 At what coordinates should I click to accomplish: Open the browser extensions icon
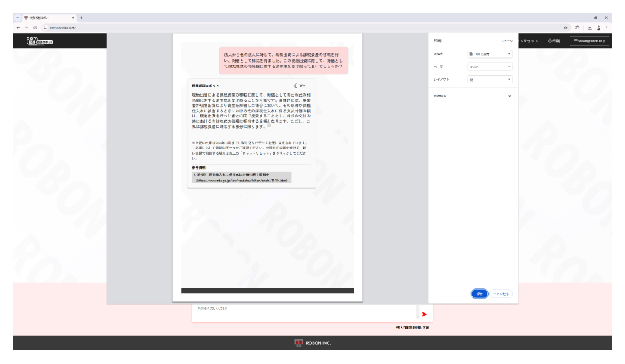(x=577, y=28)
